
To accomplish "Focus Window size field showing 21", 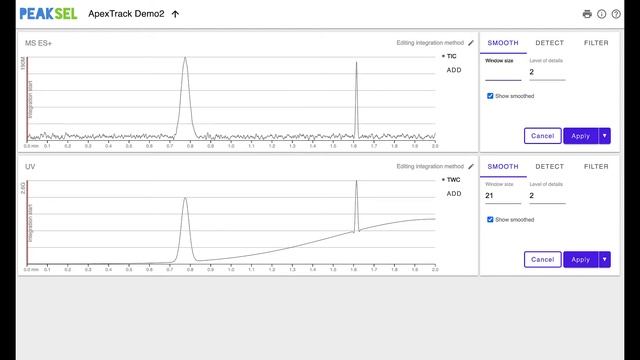I will pos(503,196).
